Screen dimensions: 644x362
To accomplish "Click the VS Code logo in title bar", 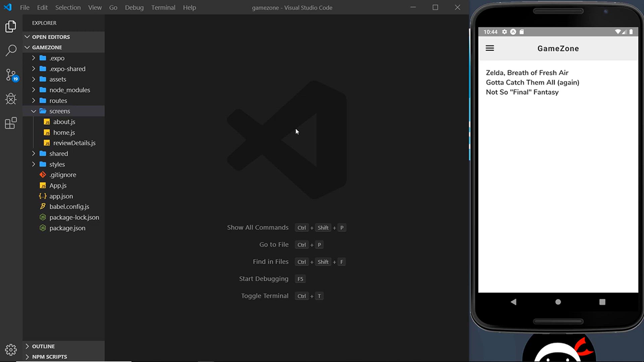I will (x=8, y=7).
